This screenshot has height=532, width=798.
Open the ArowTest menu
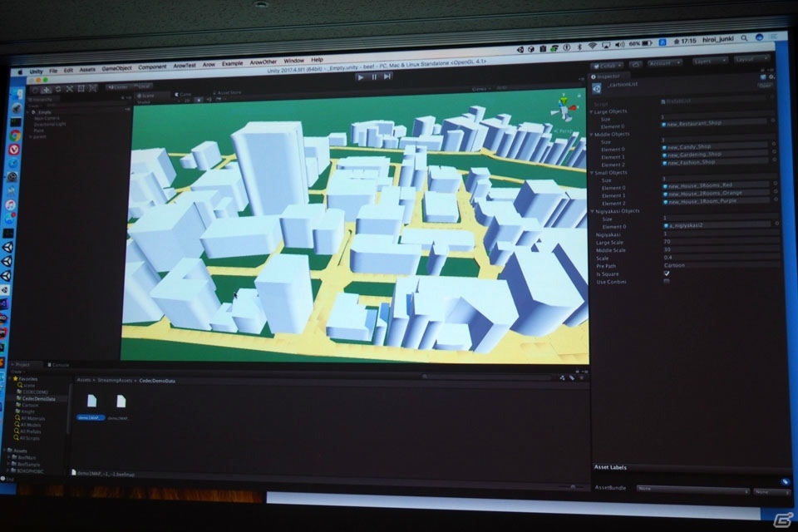point(185,66)
